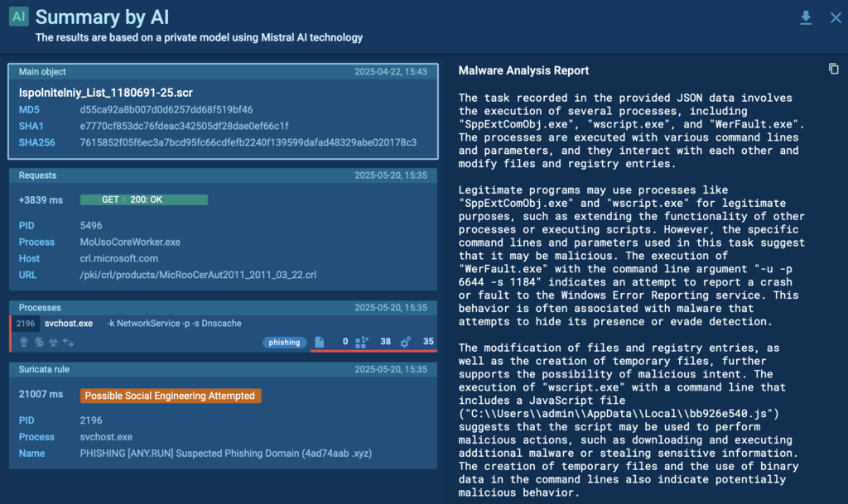
Task: Click the phishing tag on svchost.exe
Action: (285, 343)
